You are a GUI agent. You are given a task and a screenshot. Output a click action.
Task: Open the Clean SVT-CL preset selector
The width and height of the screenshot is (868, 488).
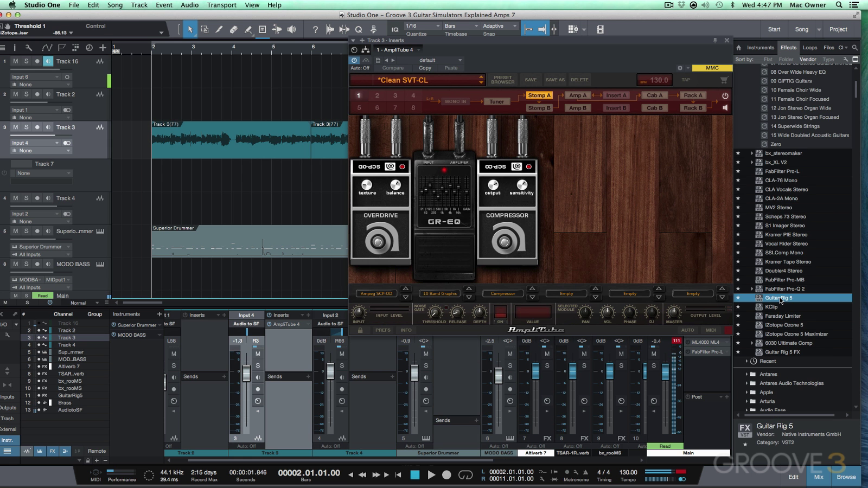[417, 80]
